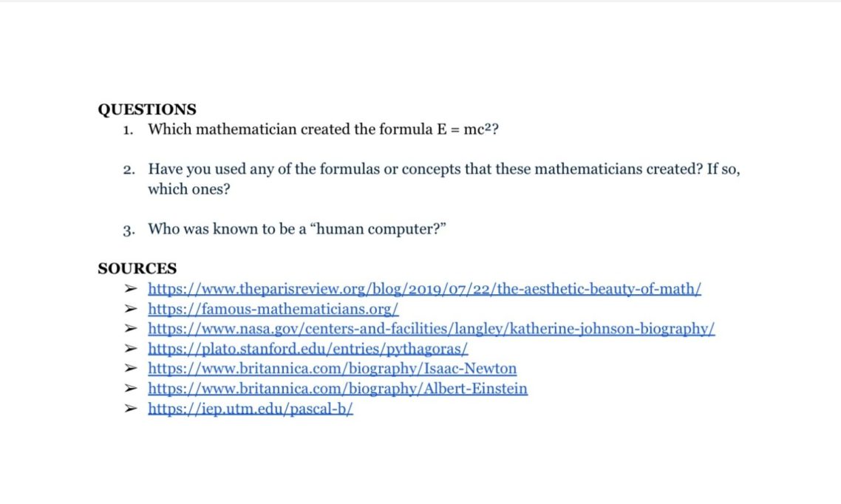Open the famous-mathematicians.org link
The image size is (841, 504).
pyautogui.click(x=273, y=309)
